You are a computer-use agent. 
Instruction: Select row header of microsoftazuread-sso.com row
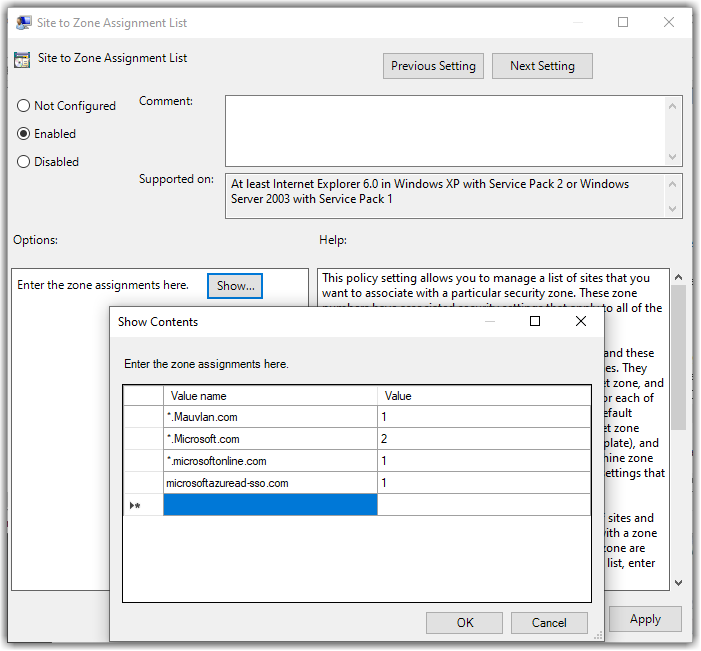(x=143, y=483)
